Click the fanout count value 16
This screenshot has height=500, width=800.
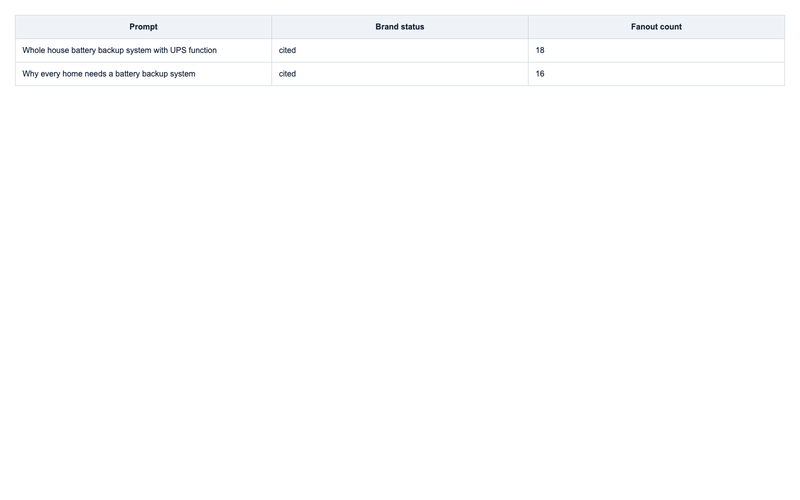540,74
